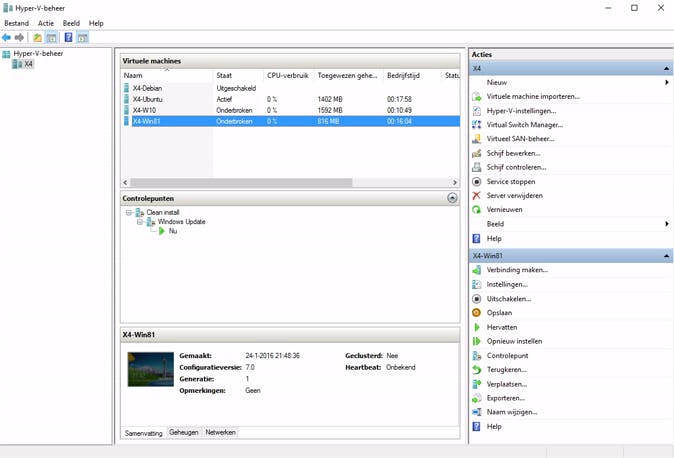This screenshot has width=674, height=458.
Task: Click the Virtueel SAN-beheer icon
Action: pyautogui.click(x=476, y=139)
